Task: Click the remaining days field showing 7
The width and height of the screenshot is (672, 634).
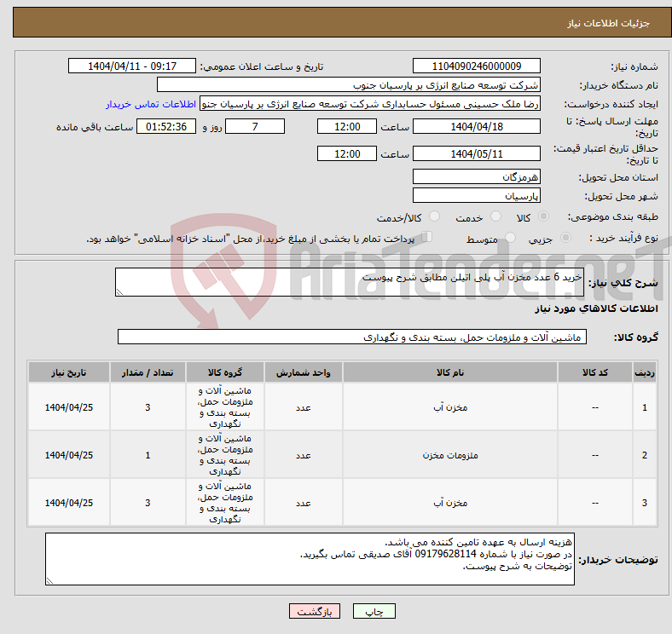Action: click(x=255, y=126)
